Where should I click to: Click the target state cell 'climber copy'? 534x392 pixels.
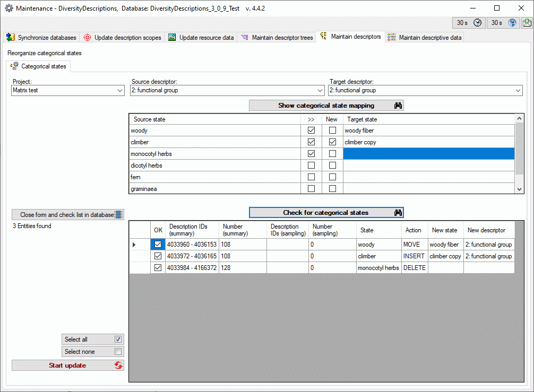pos(429,142)
